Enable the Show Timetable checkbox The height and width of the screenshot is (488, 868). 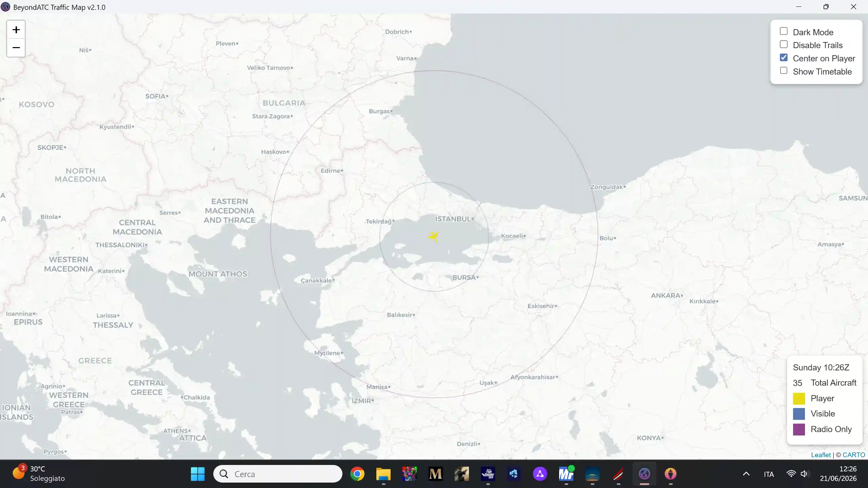[x=784, y=70]
